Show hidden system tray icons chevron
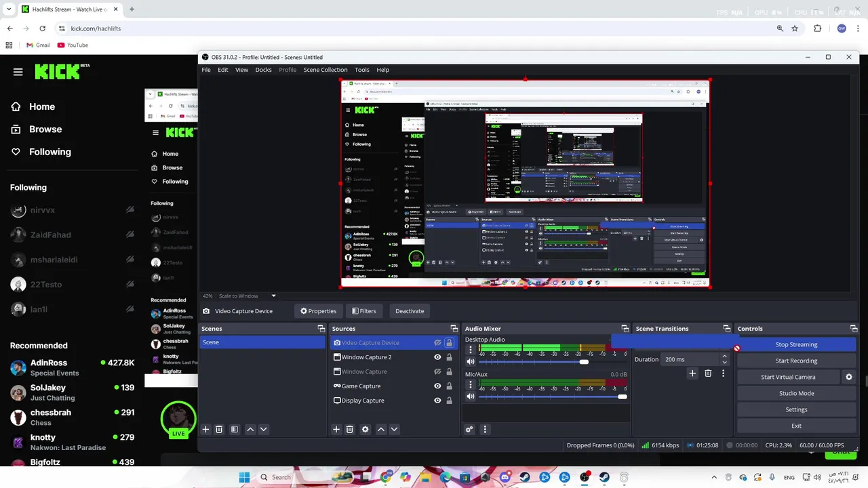Image resolution: width=868 pixels, height=488 pixels. tap(714, 477)
